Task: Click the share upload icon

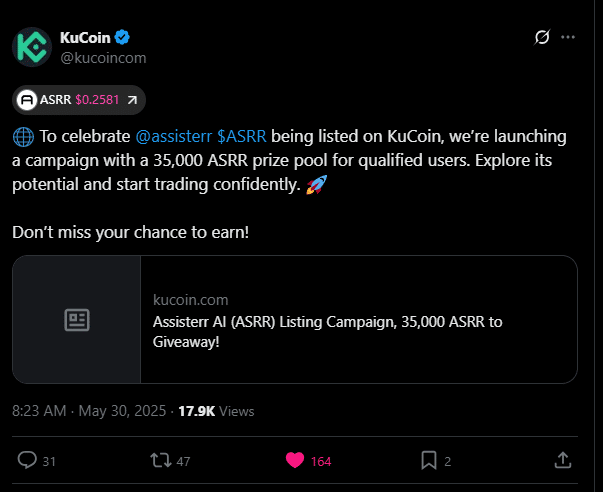Action: coord(563,460)
